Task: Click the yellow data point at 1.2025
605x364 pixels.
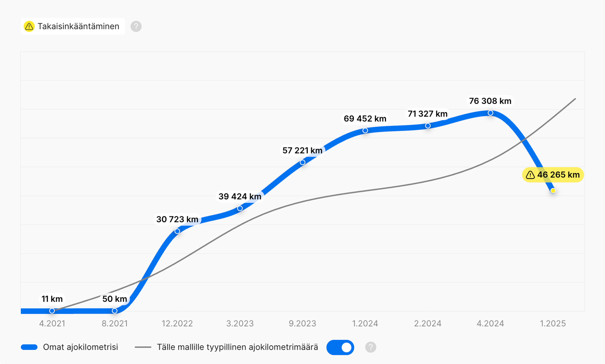Action: tap(553, 191)
